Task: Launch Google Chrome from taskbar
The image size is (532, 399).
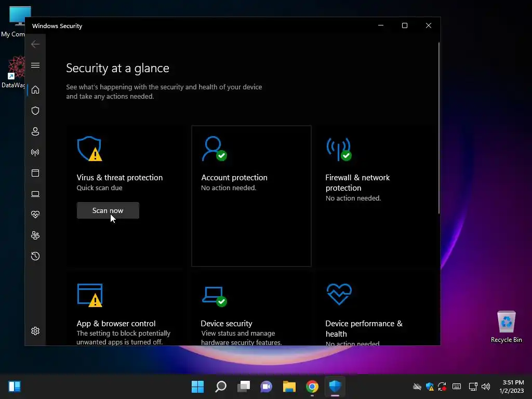Action: click(x=312, y=387)
